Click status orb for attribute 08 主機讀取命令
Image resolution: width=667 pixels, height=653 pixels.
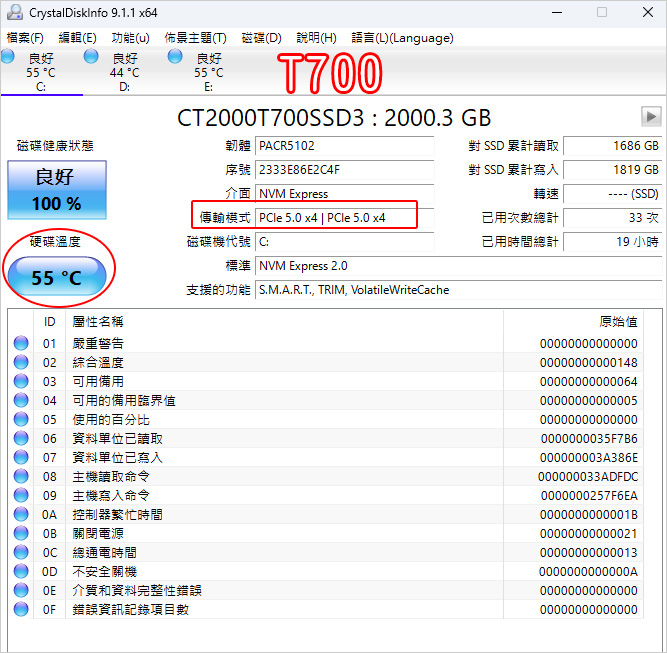click(21, 476)
